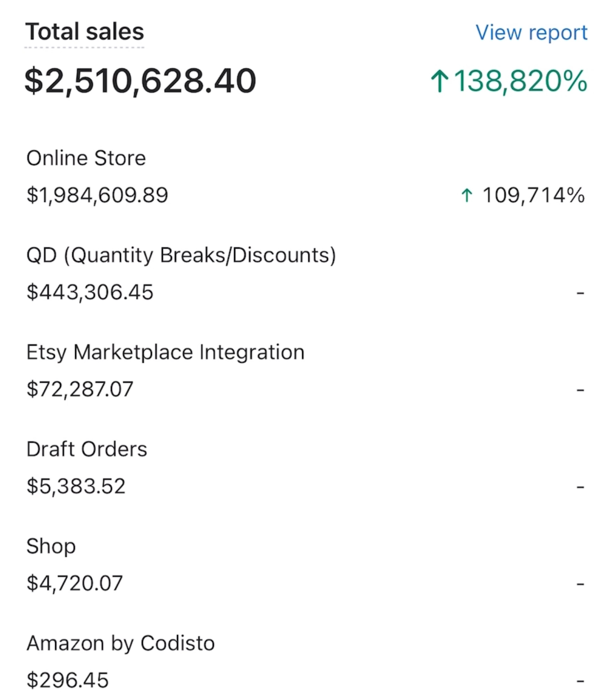Click the $443,306.45 amount
The height and width of the screenshot is (700, 611).
(x=90, y=292)
